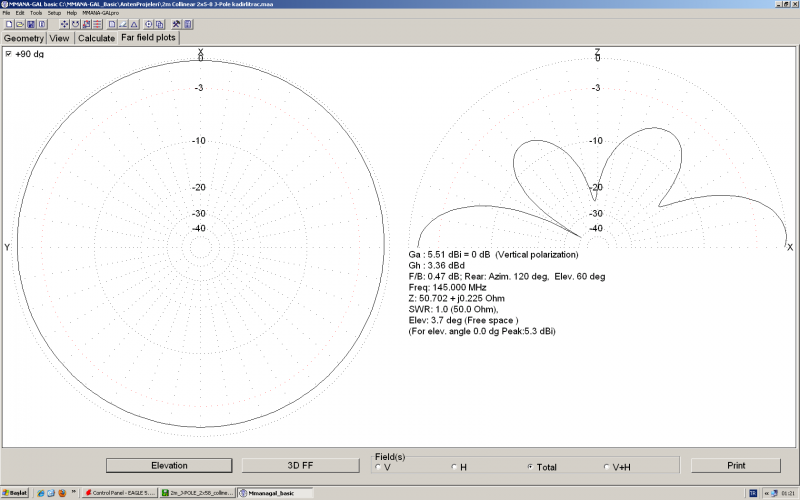Screen dimensions: 800x500
Task: Click the circular target toolbar icon
Action: pos(148,24)
